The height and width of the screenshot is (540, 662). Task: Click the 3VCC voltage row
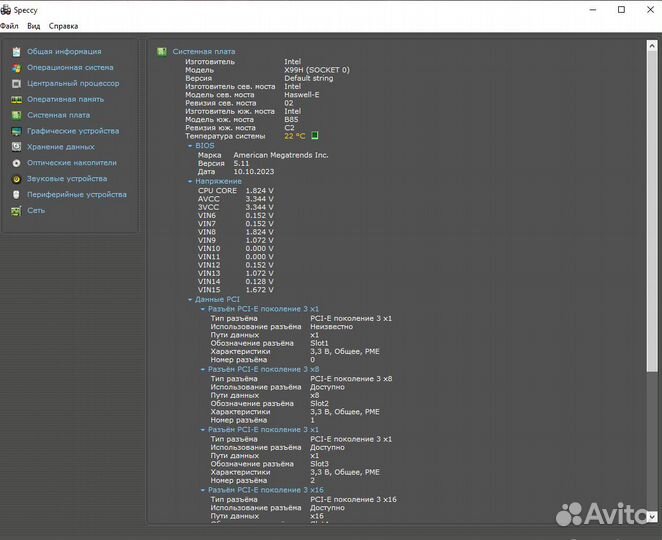pos(236,207)
